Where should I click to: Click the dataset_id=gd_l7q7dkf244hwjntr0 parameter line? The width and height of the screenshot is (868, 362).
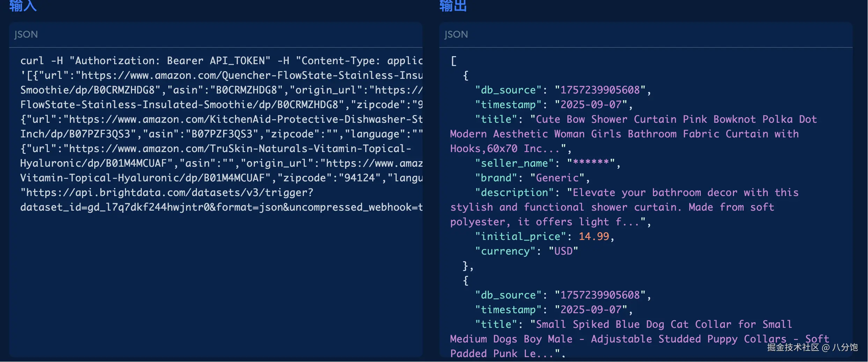point(115,207)
